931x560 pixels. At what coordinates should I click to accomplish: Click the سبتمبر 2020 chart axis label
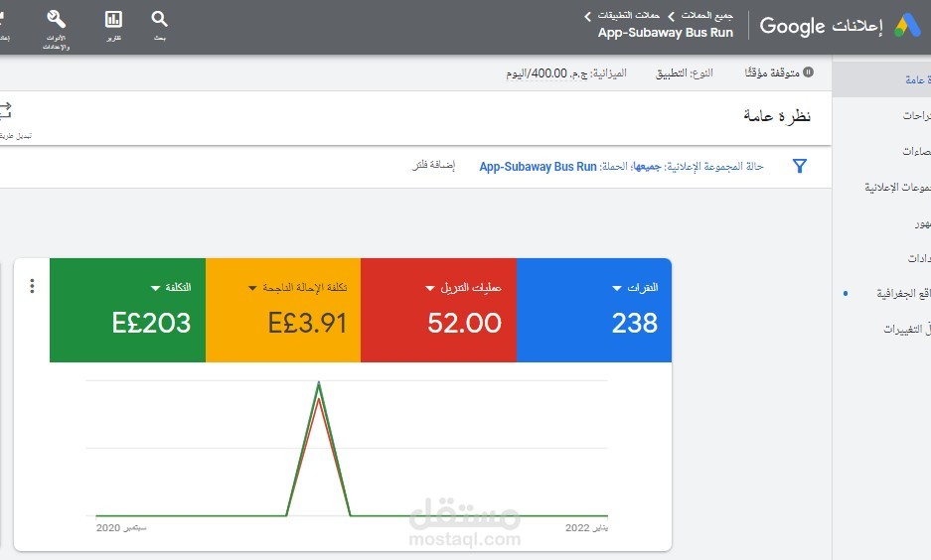121,527
